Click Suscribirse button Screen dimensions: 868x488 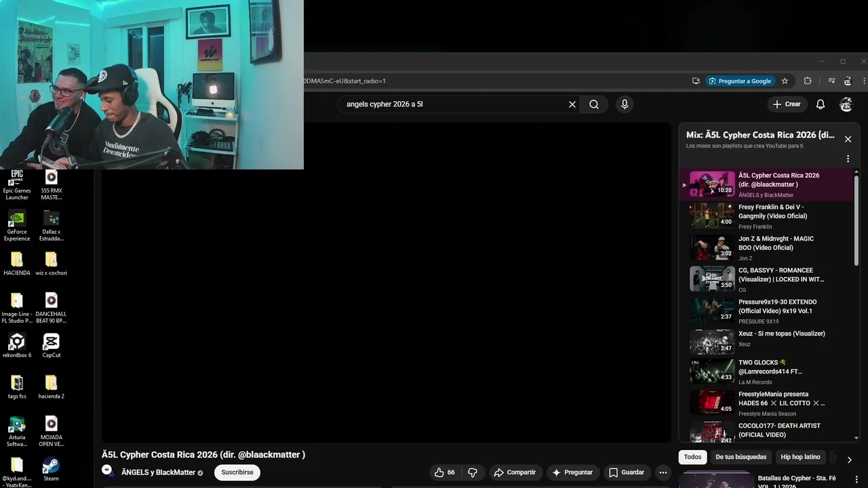coord(237,472)
